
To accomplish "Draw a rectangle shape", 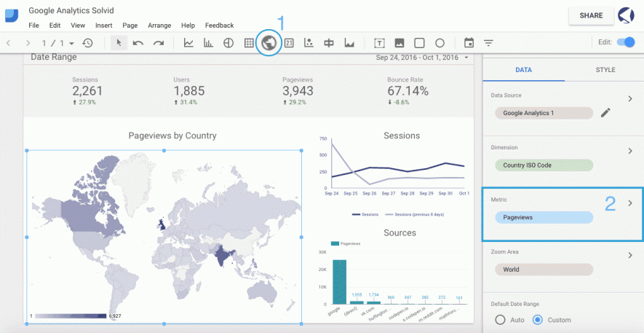I will point(419,43).
